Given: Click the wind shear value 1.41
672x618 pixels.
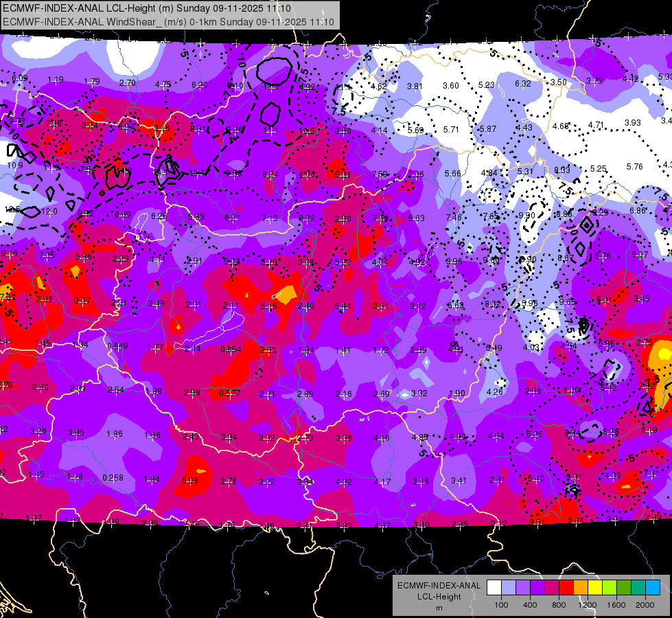Looking at the screenshot, I should click(x=343, y=350).
